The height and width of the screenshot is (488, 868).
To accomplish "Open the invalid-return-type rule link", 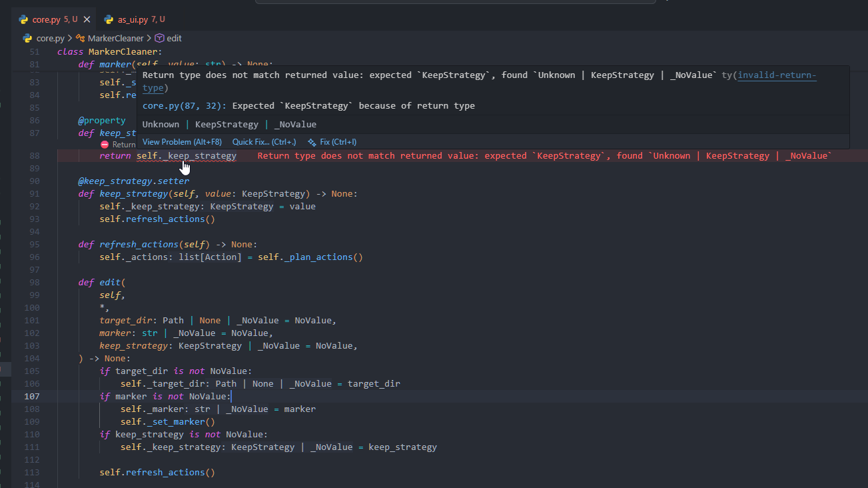I will pos(777,75).
